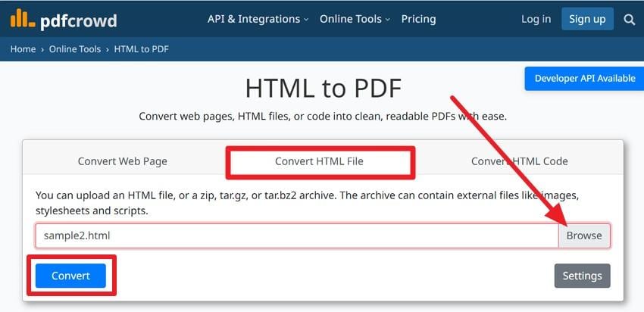Click the Sign up button
This screenshot has width=644, height=312.
click(587, 19)
